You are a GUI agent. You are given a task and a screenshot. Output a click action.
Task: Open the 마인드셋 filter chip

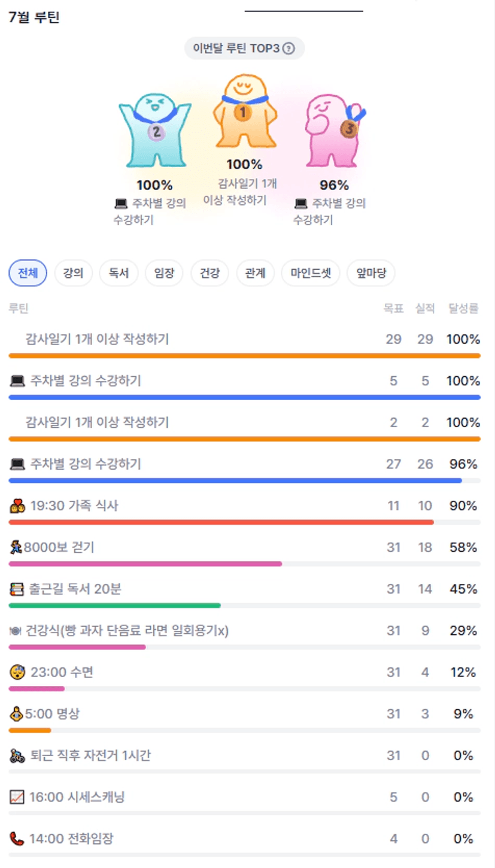click(311, 274)
